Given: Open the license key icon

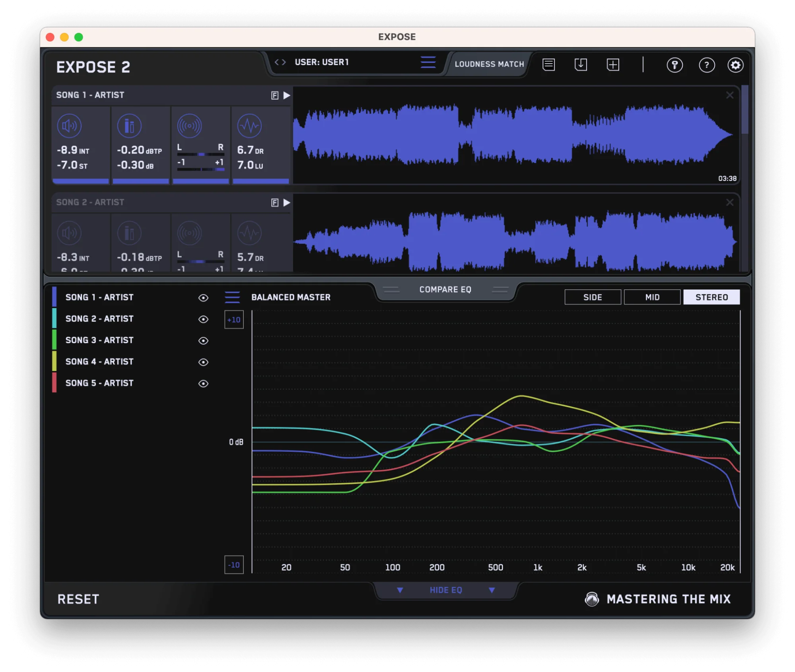Looking at the screenshot, I should click(674, 65).
